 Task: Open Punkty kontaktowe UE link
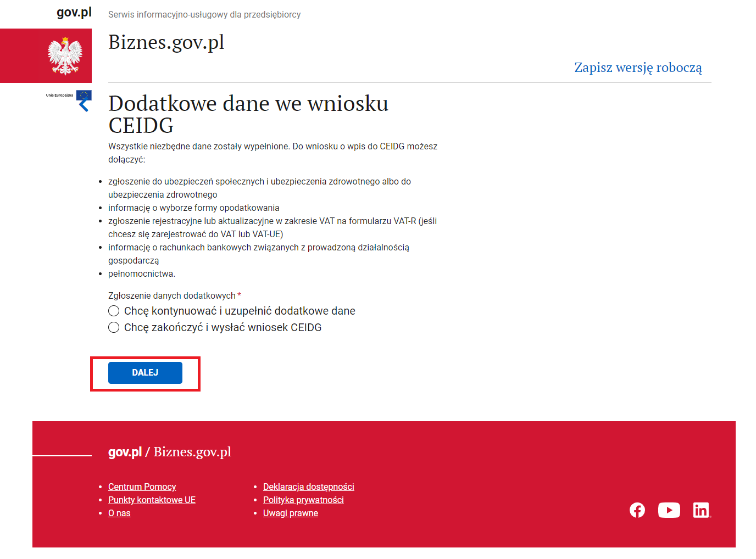point(152,500)
